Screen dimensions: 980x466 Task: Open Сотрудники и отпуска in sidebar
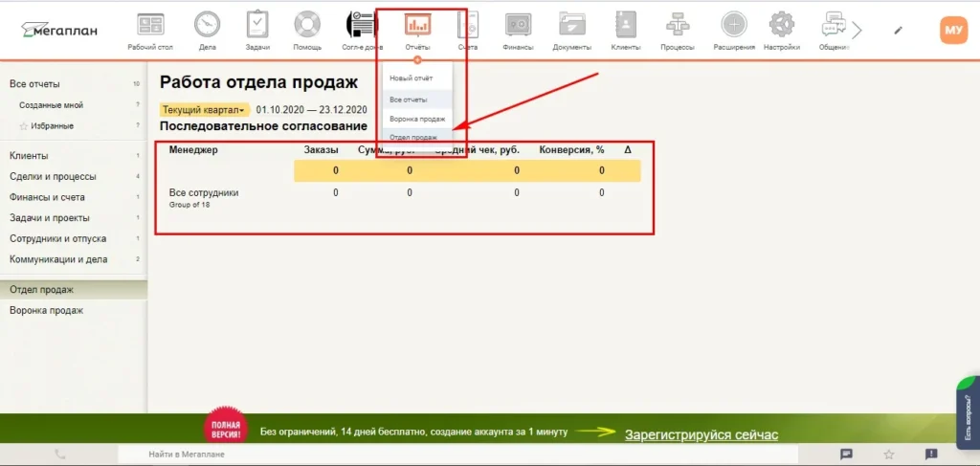pos(58,238)
